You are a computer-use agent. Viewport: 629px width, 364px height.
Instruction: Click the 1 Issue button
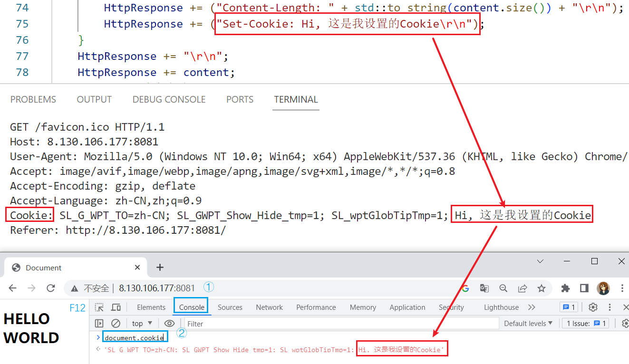pos(587,324)
